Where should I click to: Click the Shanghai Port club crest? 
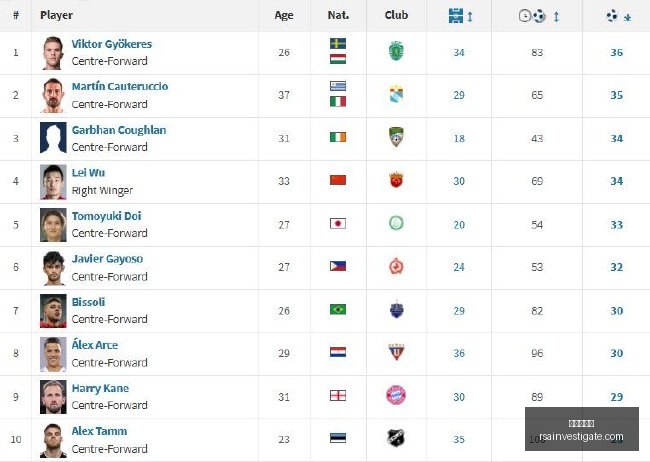point(396,180)
